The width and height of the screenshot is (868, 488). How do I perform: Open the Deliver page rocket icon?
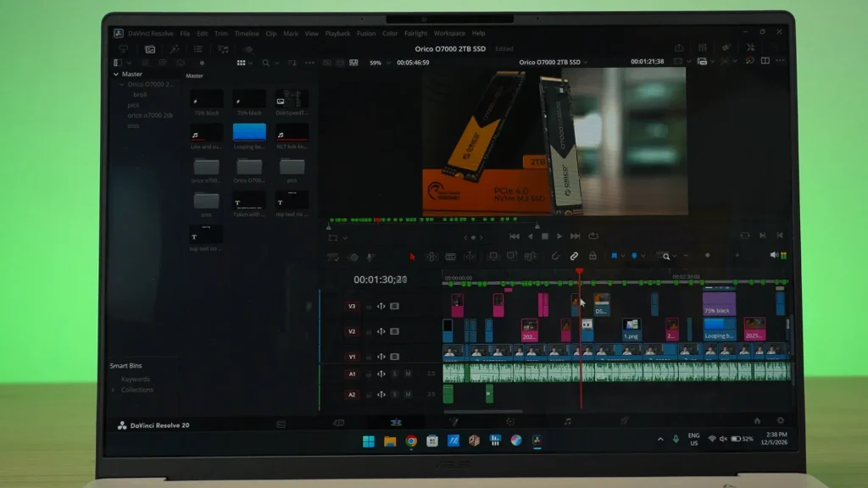pos(625,421)
